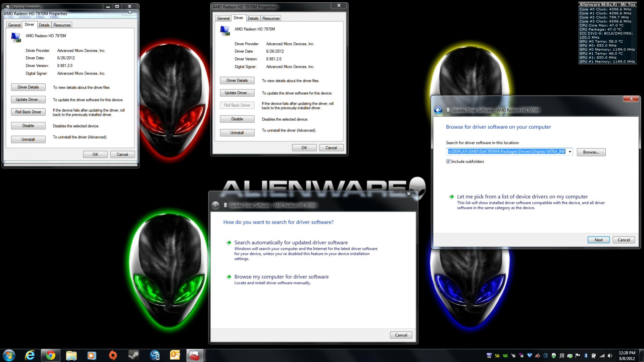Click the display adapter icon in the middle properties window
This screenshot has height=362, width=644.
click(x=225, y=31)
